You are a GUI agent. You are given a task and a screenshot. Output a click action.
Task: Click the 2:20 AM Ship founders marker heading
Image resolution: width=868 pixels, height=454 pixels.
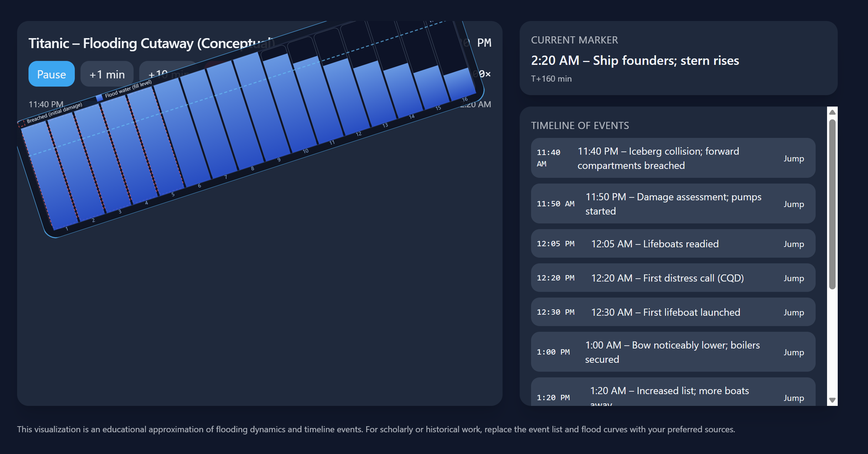(635, 61)
